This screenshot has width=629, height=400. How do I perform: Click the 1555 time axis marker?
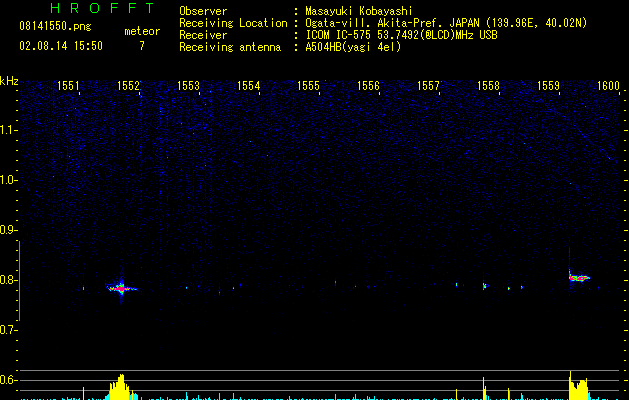308,86
